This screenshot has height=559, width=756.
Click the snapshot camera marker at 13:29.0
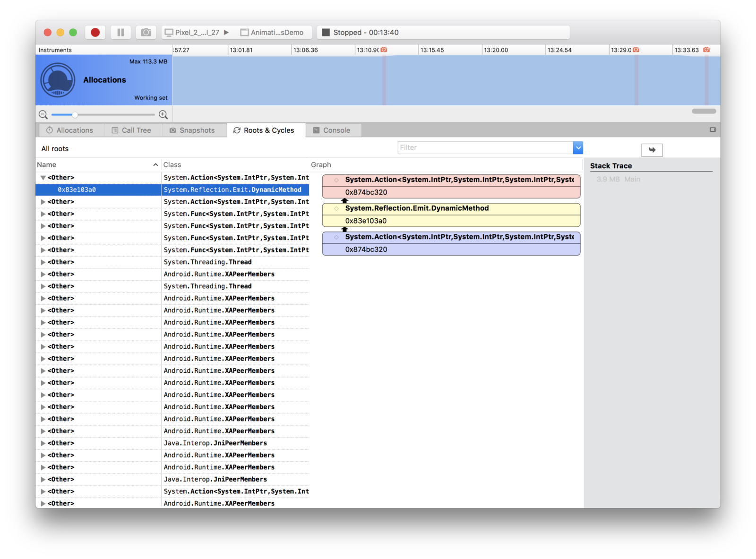(636, 50)
